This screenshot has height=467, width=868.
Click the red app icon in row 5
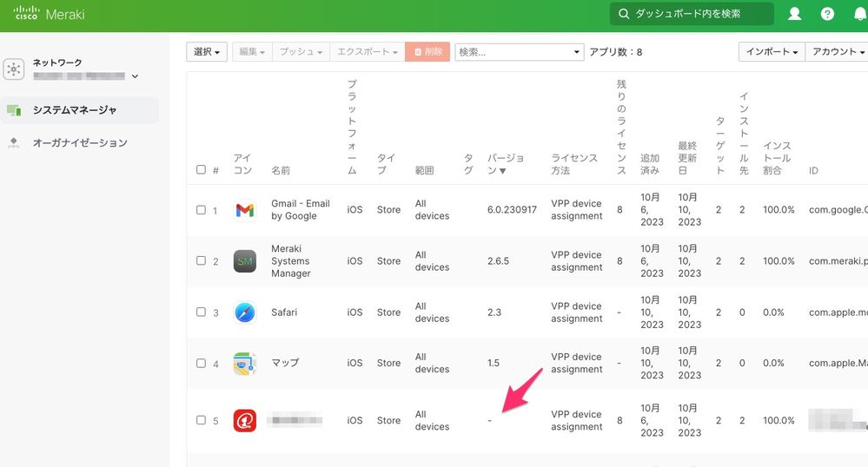click(245, 420)
